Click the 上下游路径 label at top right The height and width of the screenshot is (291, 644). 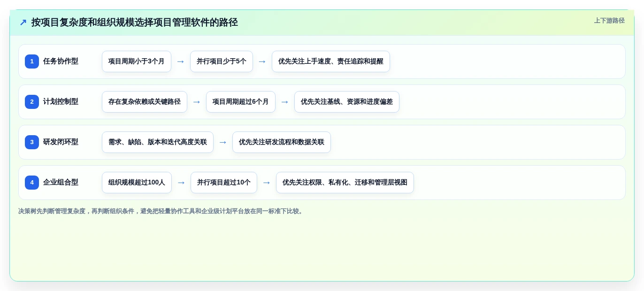(x=609, y=21)
